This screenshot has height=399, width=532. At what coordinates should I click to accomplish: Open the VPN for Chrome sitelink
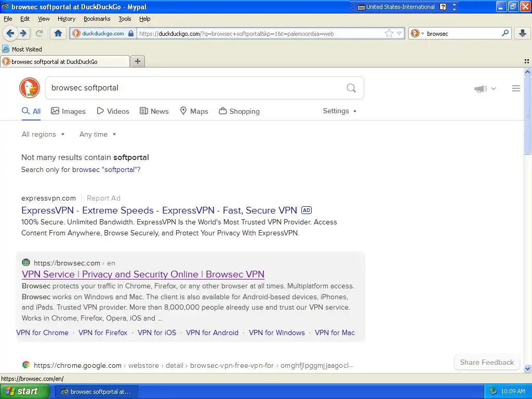[x=42, y=332]
